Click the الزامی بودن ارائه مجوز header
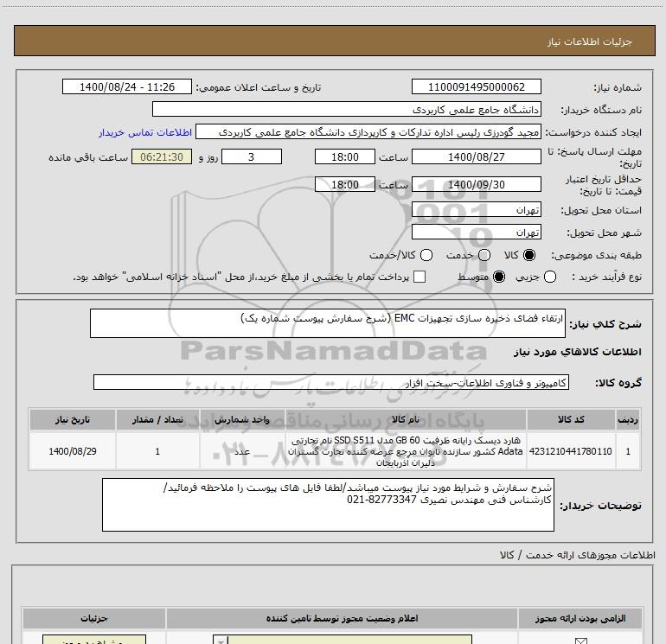This screenshot has height=644, width=666. click(x=580, y=618)
